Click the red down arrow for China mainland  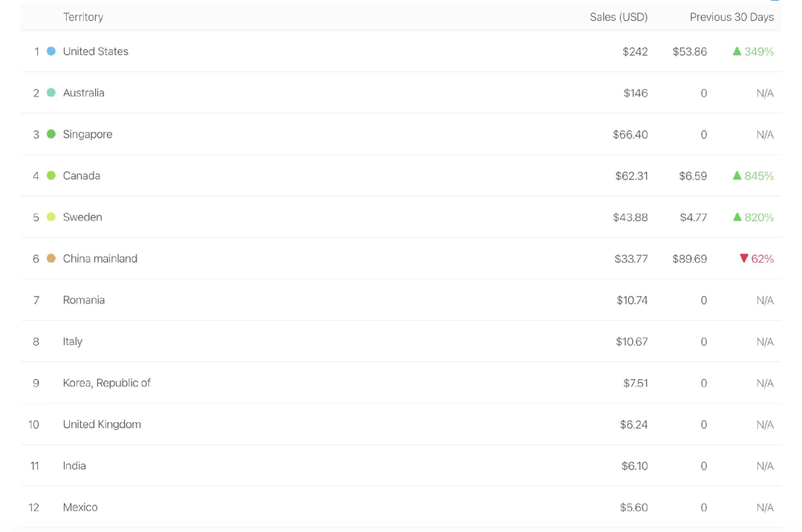point(744,259)
